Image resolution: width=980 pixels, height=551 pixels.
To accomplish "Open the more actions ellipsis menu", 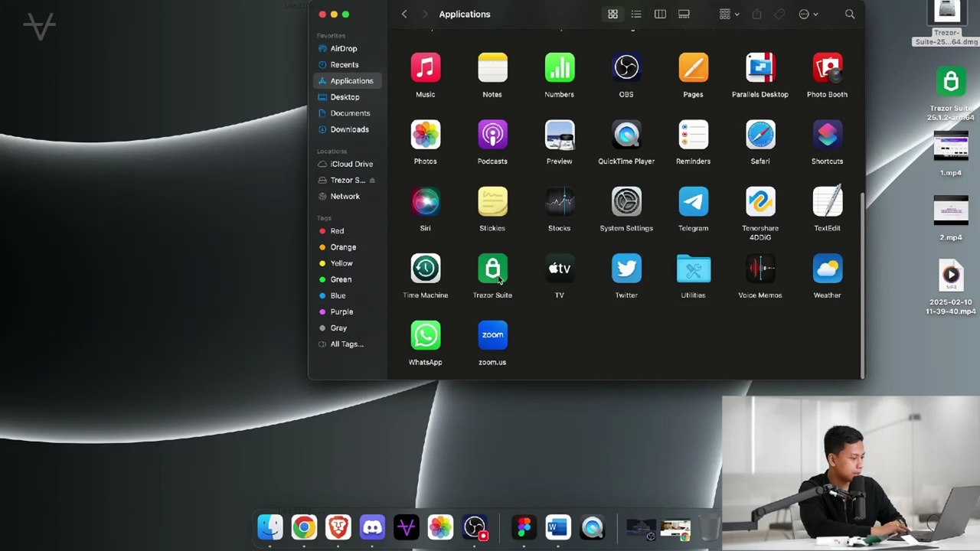I will pos(808,14).
